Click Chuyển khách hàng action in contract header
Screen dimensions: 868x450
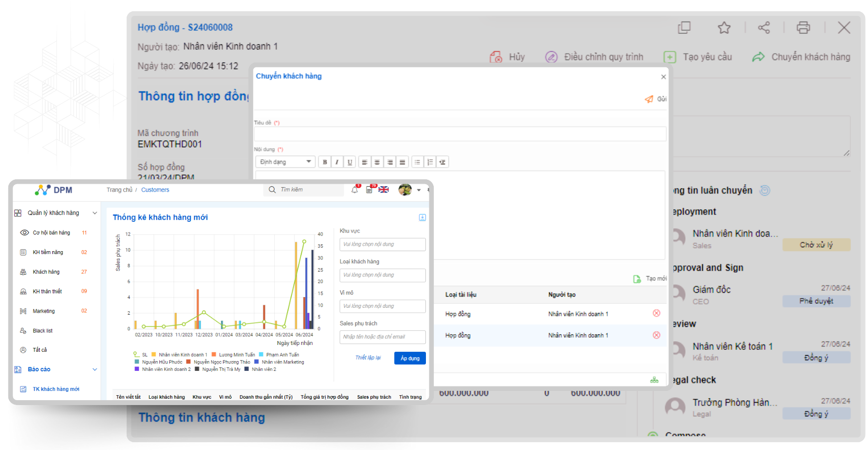tap(801, 57)
